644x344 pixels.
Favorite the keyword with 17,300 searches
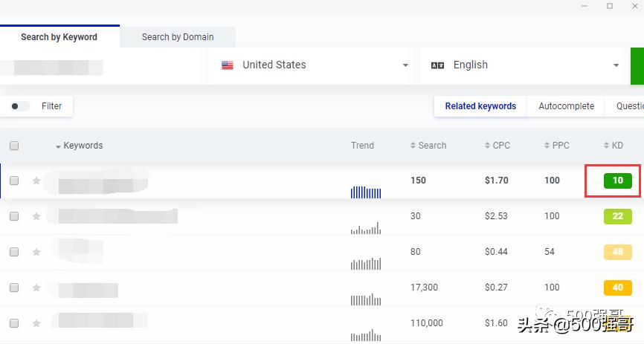pos(36,288)
